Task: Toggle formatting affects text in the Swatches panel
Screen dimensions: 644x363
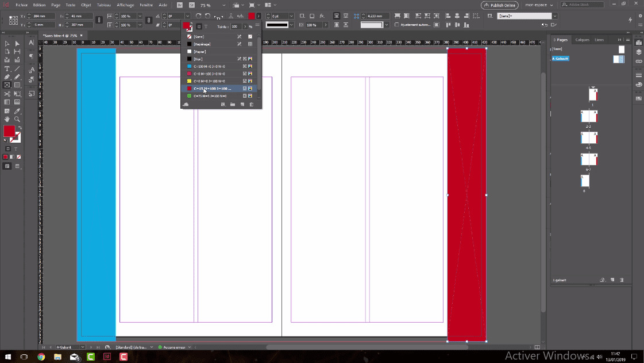Action: click(206, 26)
